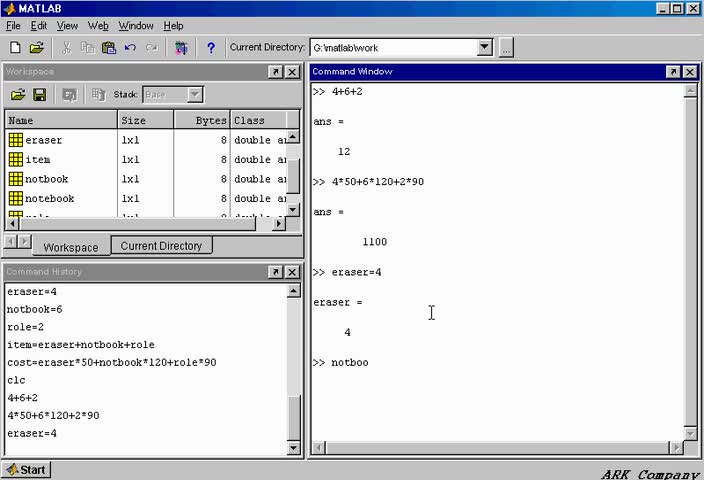The image size is (704, 480).
Task: Click the Command History scroll down arrow
Action: click(294, 448)
